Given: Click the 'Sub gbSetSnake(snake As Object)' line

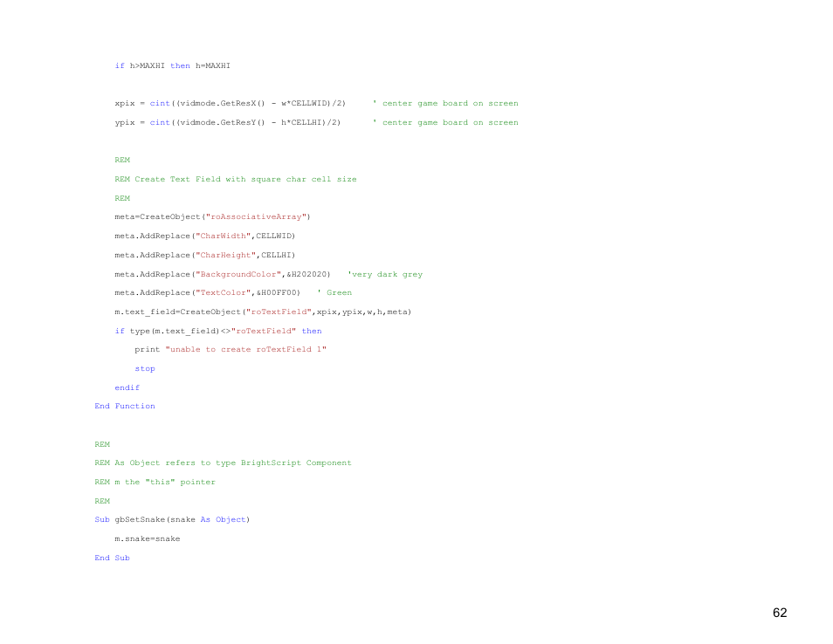Looking at the screenshot, I should click(x=172, y=520).
